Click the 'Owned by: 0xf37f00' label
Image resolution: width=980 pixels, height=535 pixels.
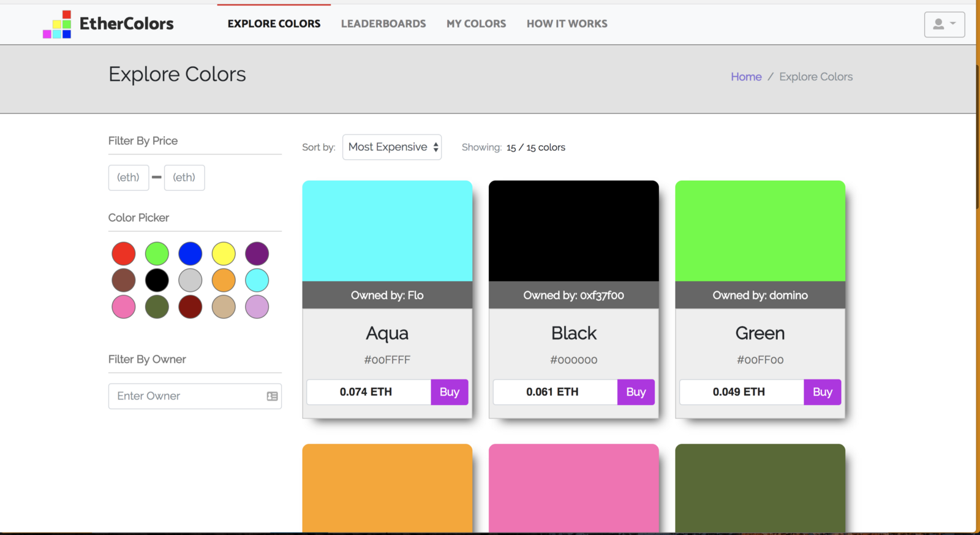coord(574,295)
